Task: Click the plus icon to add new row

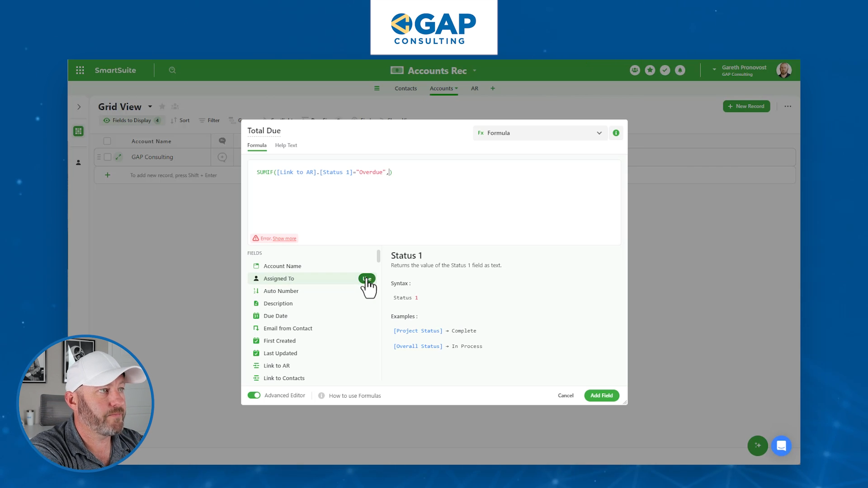Action: pyautogui.click(x=107, y=175)
